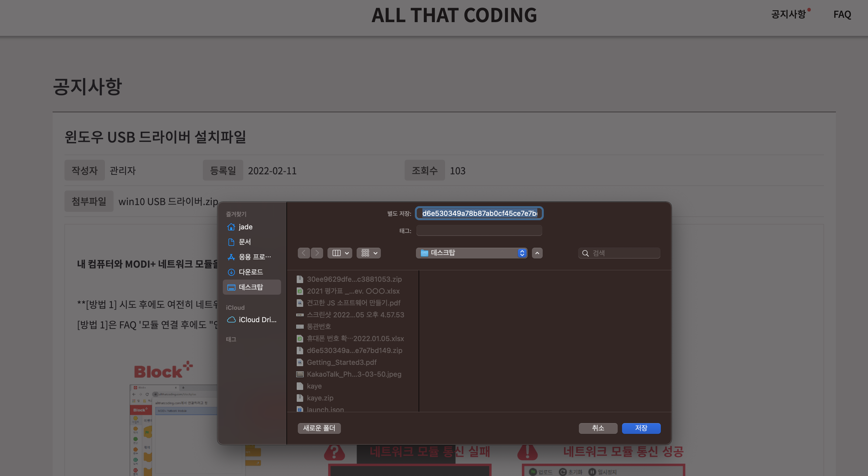Open the 문서 documents sidebar folder
The width and height of the screenshot is (868, 476).
click(245, 242)
